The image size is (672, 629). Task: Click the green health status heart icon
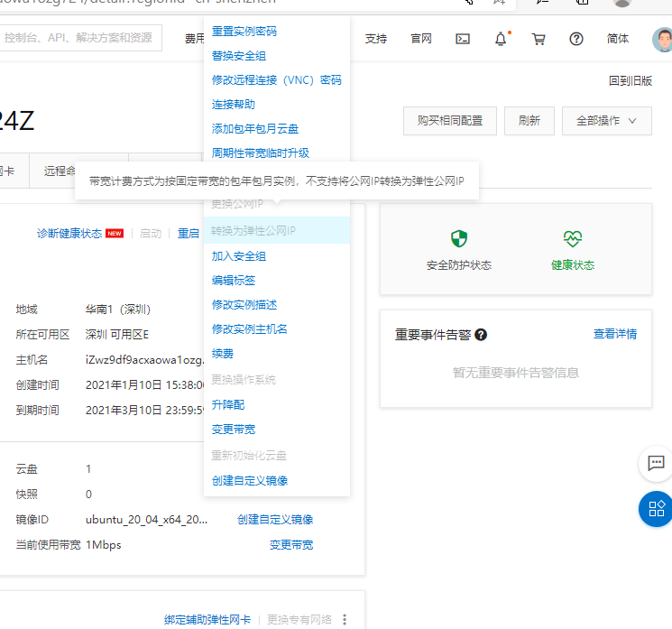[x=573, y=239]
